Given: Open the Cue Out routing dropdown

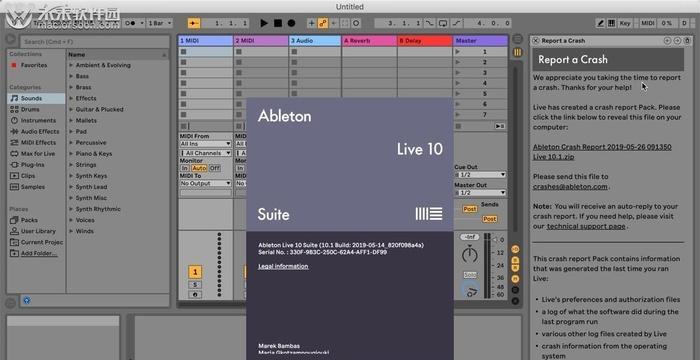Looking at the screenshot, I should (480, 175).
